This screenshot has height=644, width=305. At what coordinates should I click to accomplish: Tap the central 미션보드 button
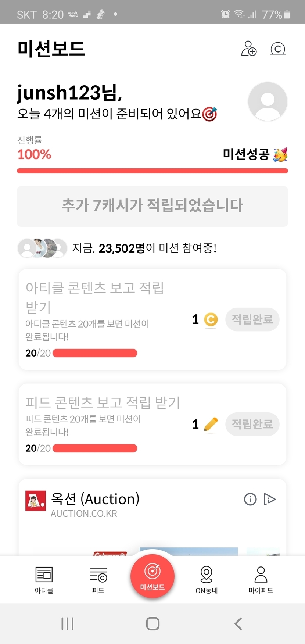pyautogui.click(x=152, y=576)
